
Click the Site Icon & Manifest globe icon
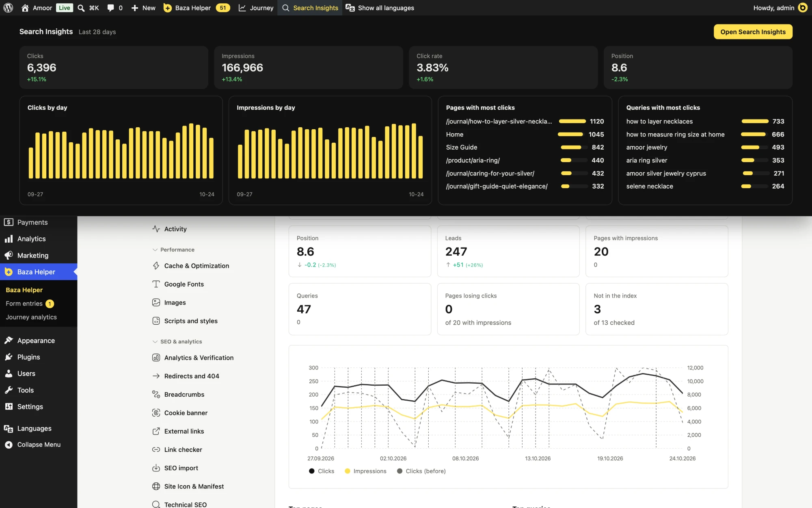pyautogui.click(x=156, y=486)
